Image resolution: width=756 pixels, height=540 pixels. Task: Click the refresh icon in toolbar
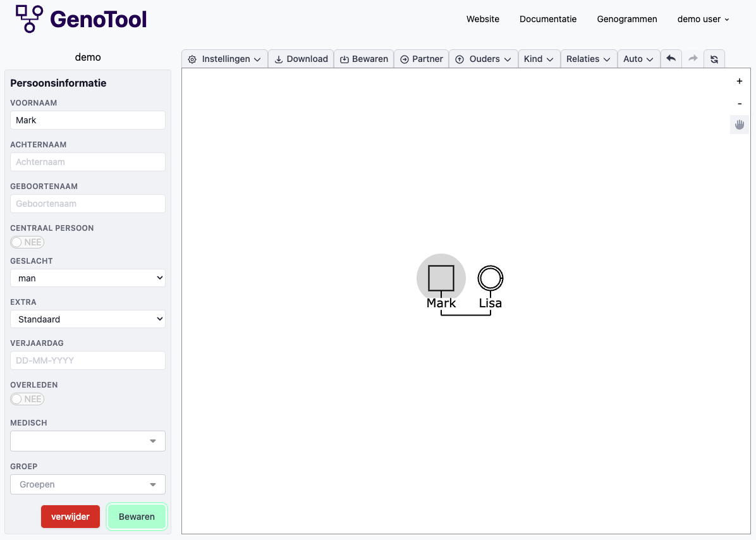[x=714, y=59]
